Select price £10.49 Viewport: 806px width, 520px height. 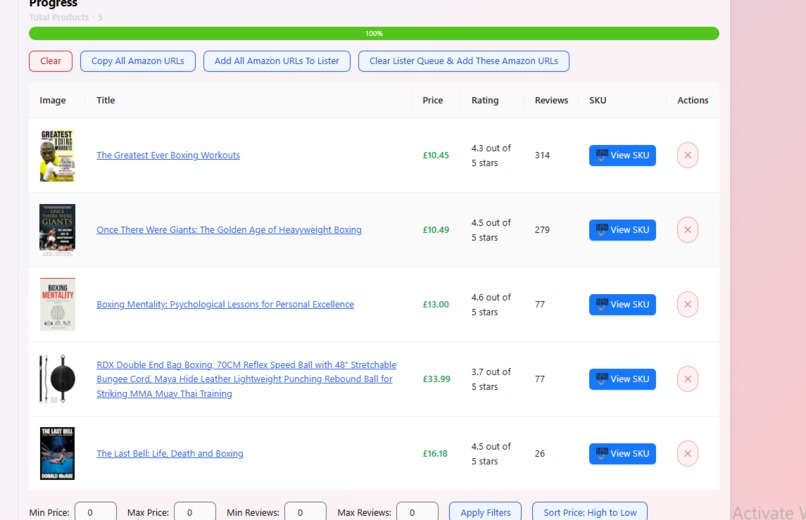tap(435, 230)
